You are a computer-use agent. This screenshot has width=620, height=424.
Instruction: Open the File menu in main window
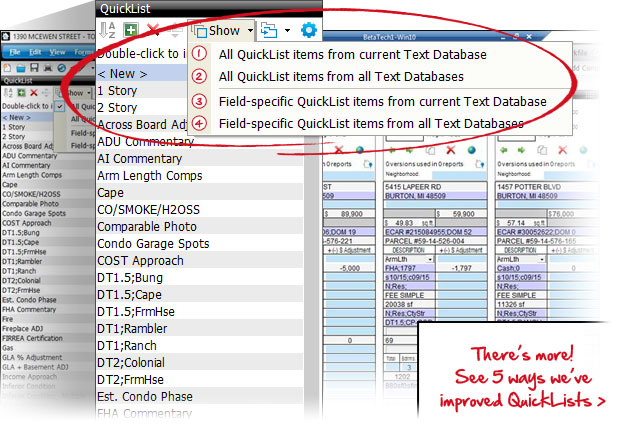pos(15,52)
